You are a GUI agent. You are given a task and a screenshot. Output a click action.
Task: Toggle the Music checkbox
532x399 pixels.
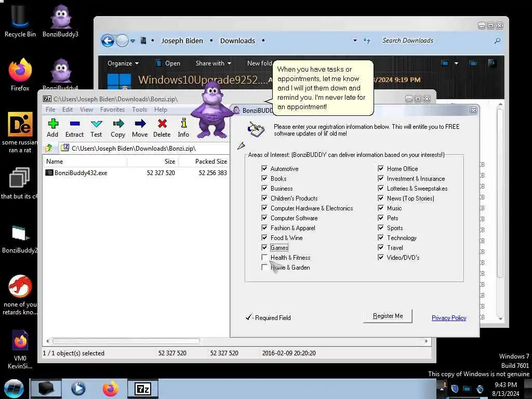(381, 208)
